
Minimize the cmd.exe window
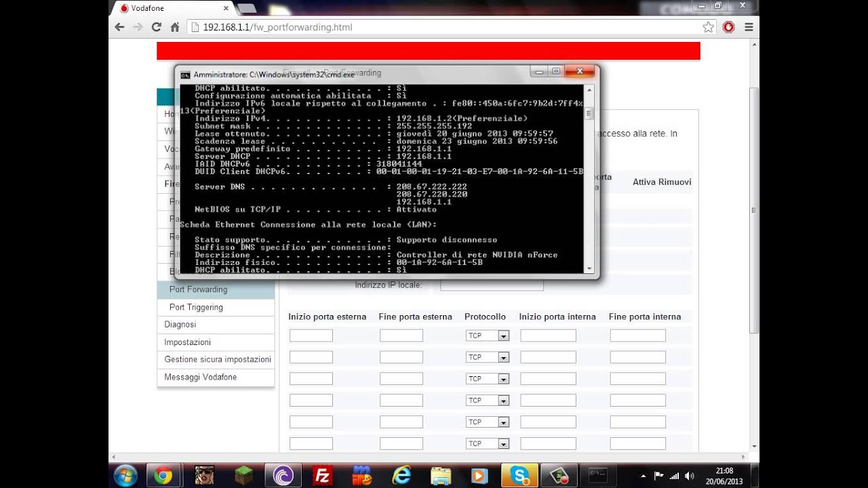(539, 71)
